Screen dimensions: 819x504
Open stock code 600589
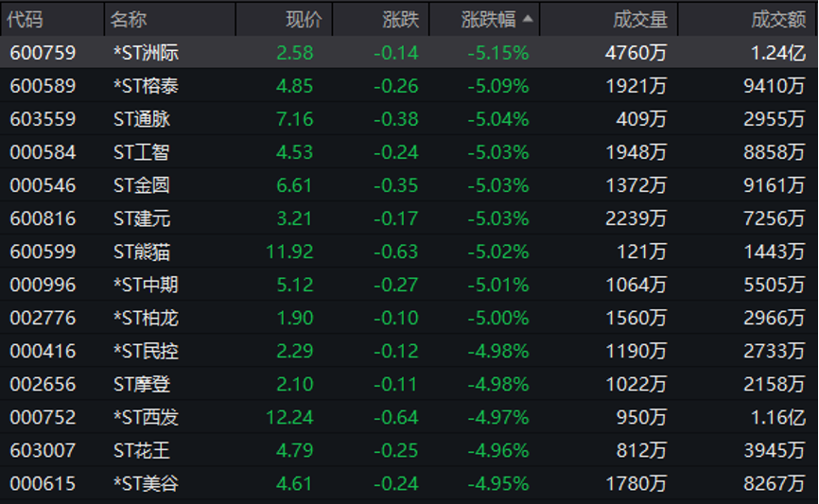pos(43,86)
